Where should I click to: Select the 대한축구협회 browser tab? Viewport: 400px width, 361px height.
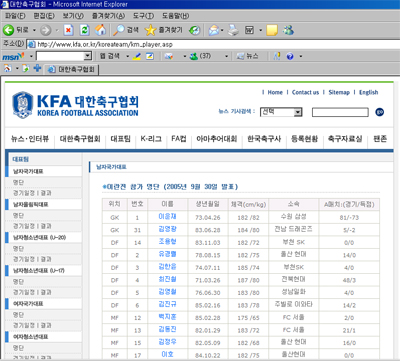click(72, 69)
